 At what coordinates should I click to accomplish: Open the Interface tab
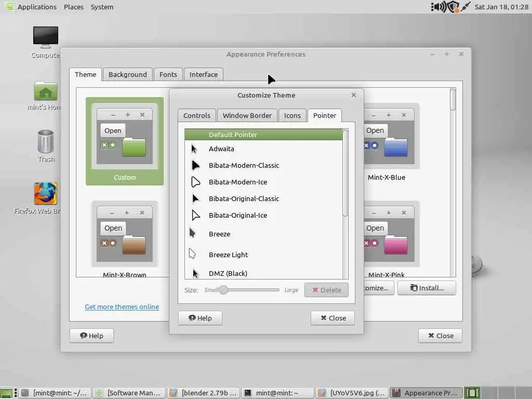204,74
